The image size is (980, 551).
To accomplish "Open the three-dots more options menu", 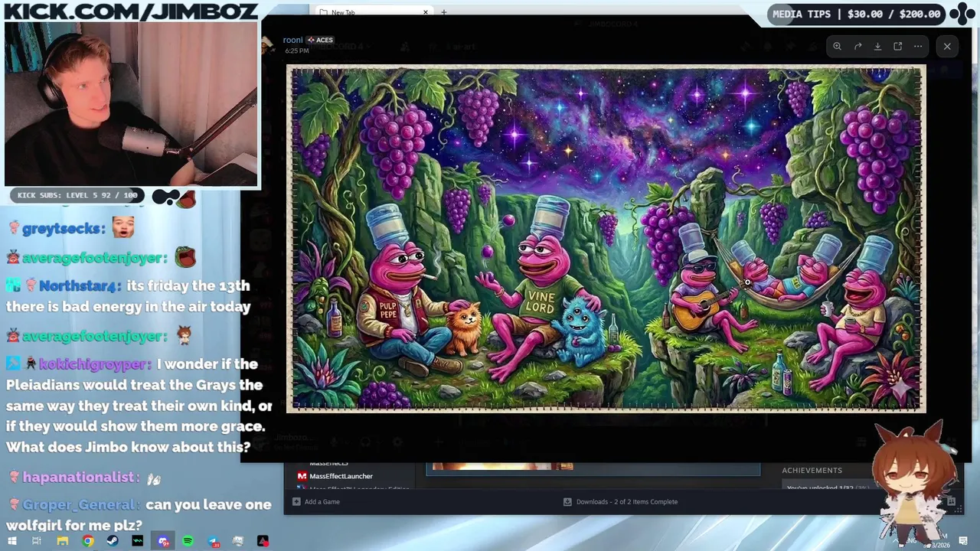I will [x=918, y=46].
